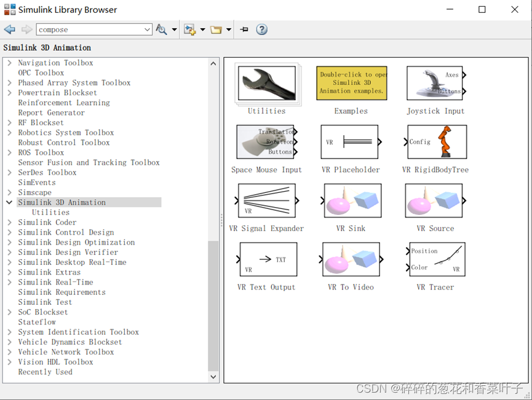Screen dimensions: 532x400
Task: Pin the library browser window
Action: coord(244,29)
